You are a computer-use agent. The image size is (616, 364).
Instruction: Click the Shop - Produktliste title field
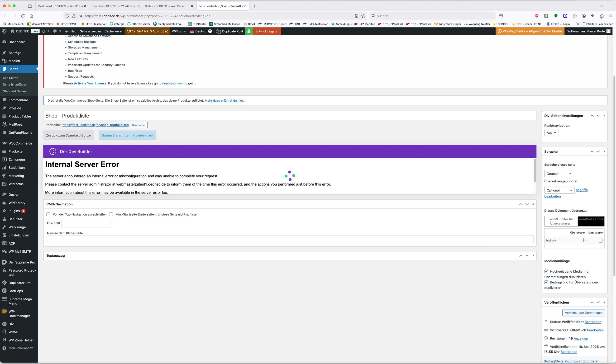pyautogui.click(x=290, y=116)
